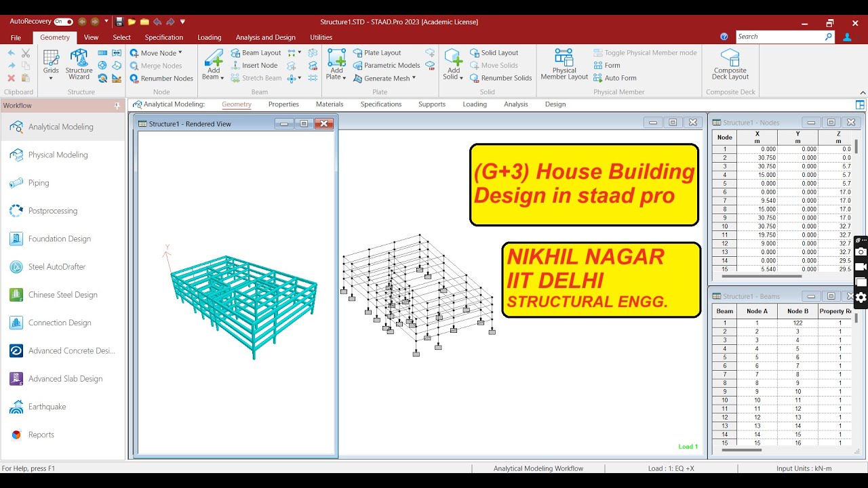Open Physical Member Layout

coord(564,64)
